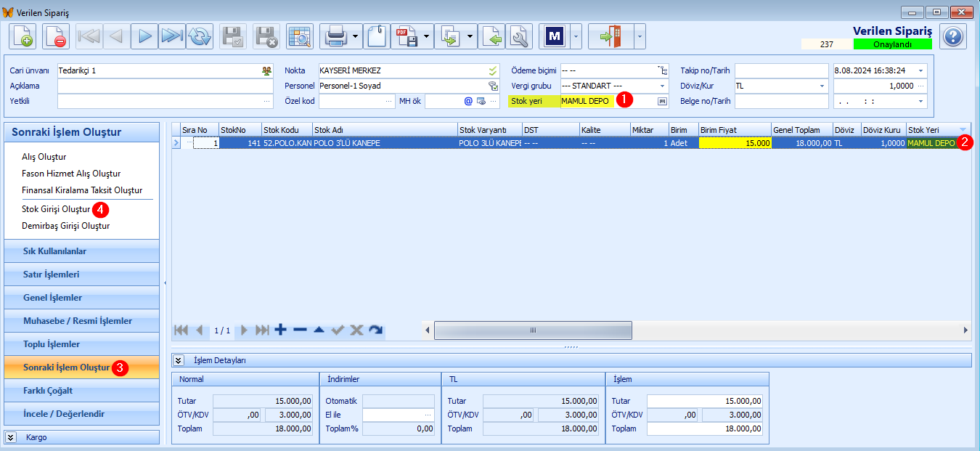Open the Farklı Çoğalt section

[81, 391]
